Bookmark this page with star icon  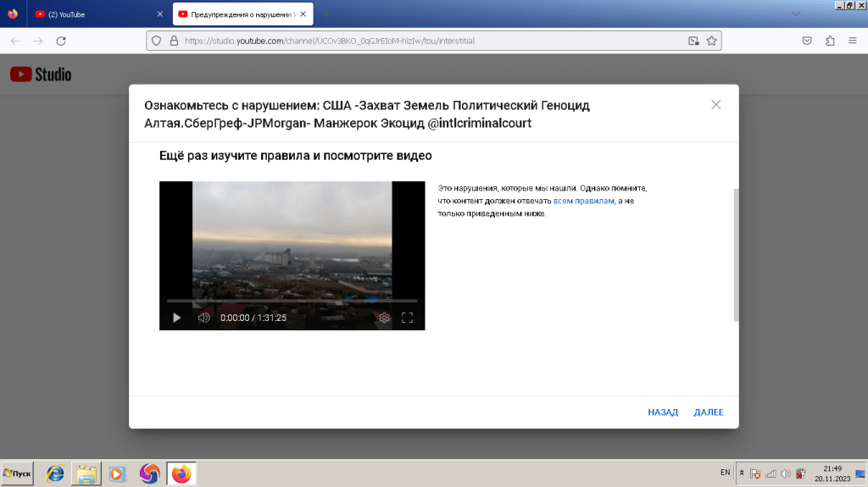(x=712, y=41)
